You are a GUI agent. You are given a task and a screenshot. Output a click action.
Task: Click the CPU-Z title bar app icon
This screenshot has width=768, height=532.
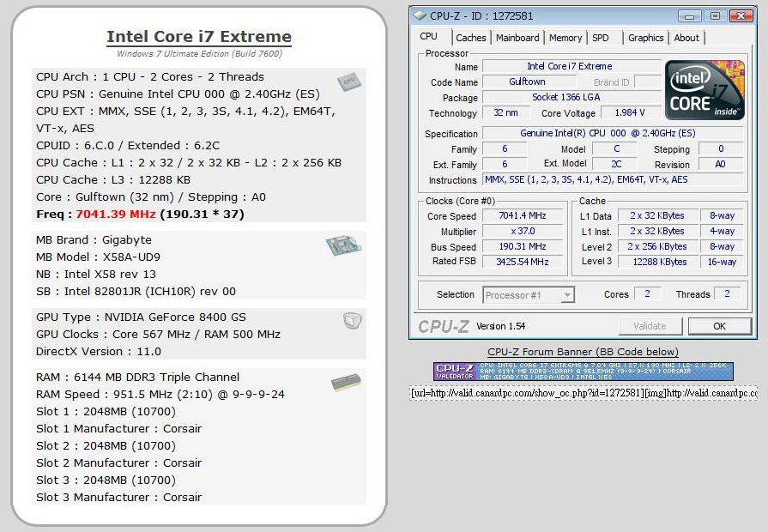point(420,15)
